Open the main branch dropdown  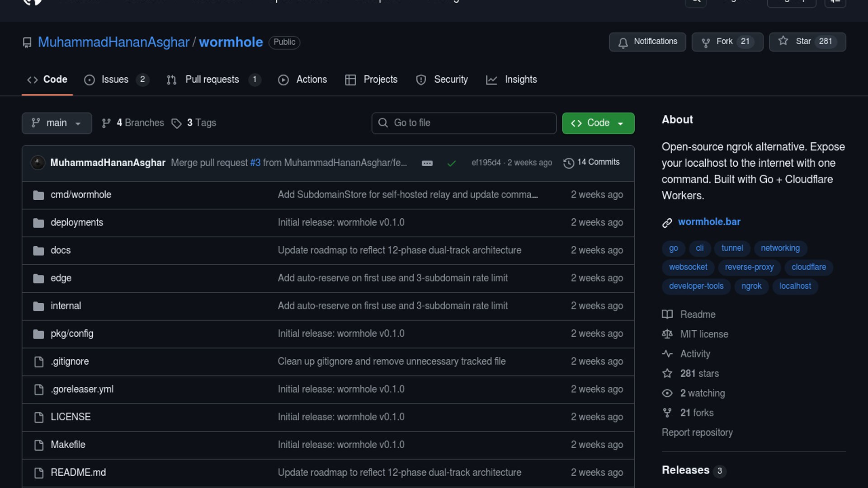57,123
